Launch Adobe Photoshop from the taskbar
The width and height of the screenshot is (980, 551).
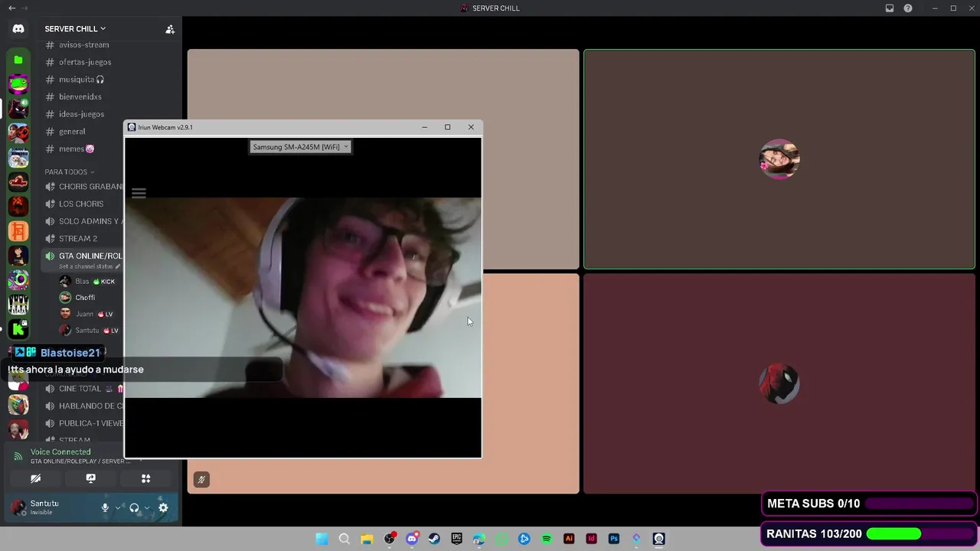click(x=614, y=539)
